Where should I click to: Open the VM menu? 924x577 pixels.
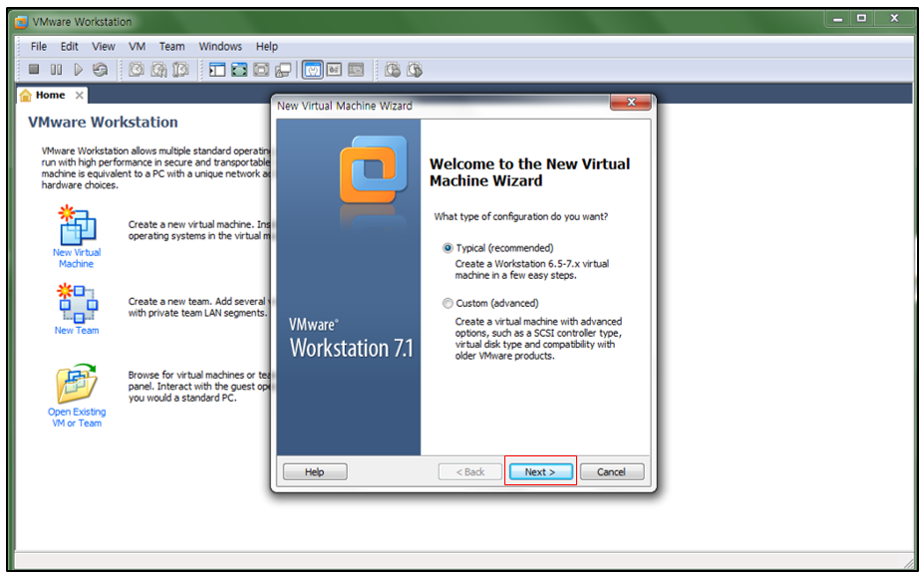(x=137, y=46)
